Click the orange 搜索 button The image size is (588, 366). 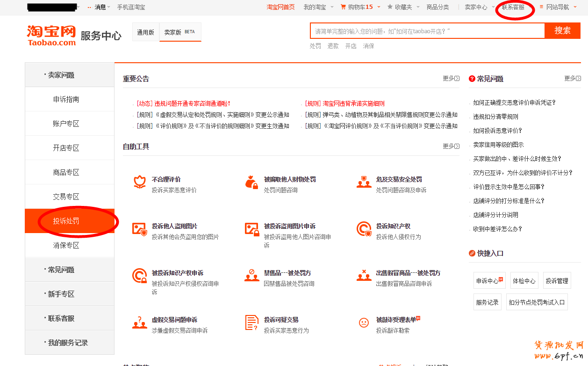(x=562, y=31)
